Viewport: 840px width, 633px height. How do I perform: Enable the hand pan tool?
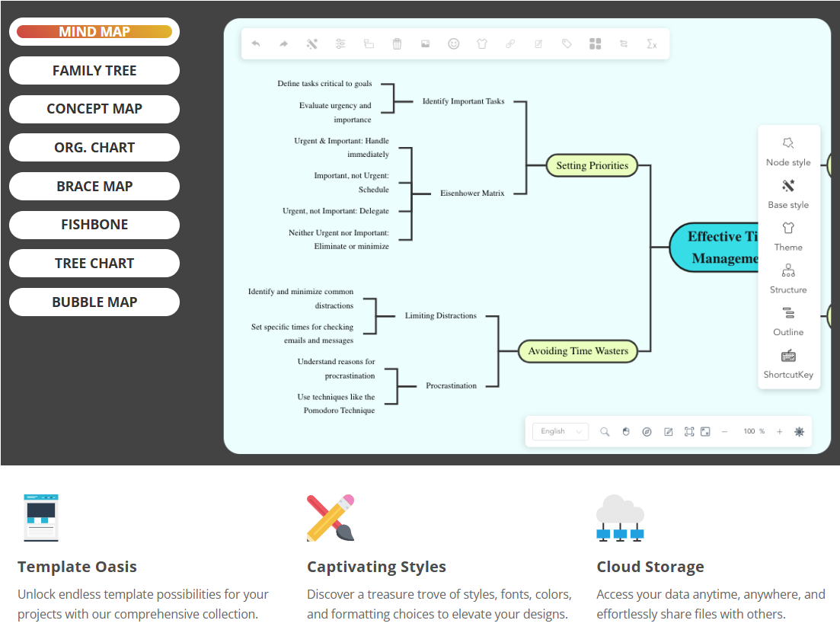(x=626, y=431)
